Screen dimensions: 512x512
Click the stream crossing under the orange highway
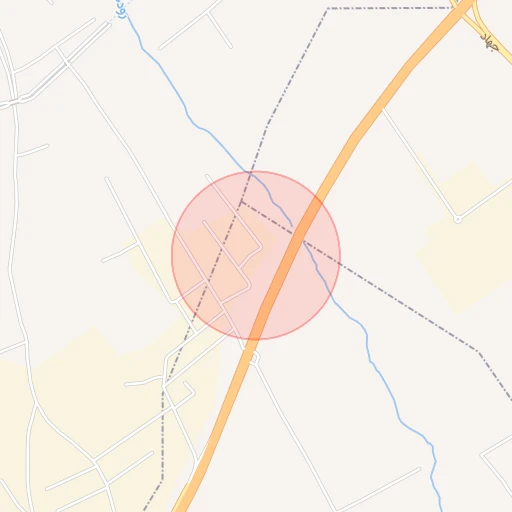(299, 235)
